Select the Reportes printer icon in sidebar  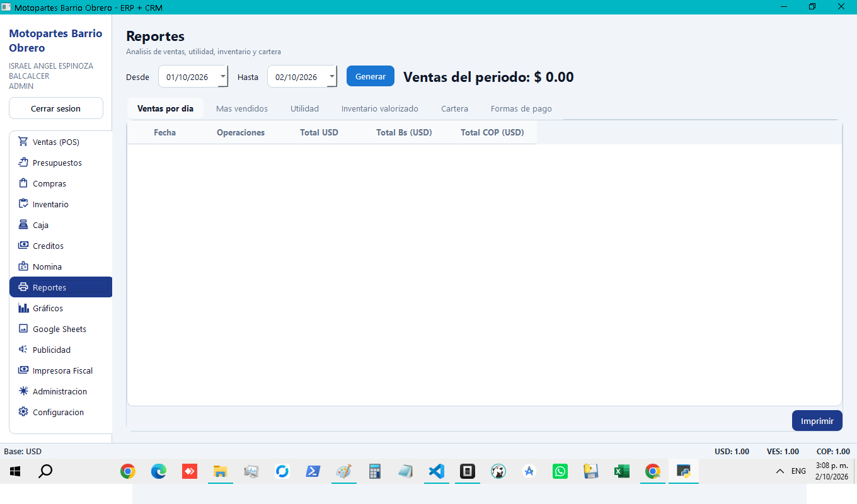23,287
